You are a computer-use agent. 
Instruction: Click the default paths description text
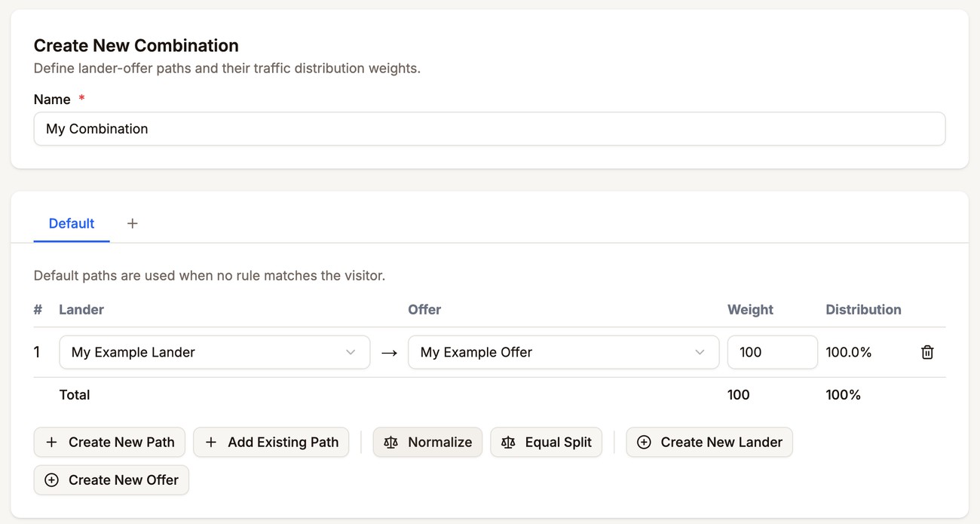click(210, 275)
